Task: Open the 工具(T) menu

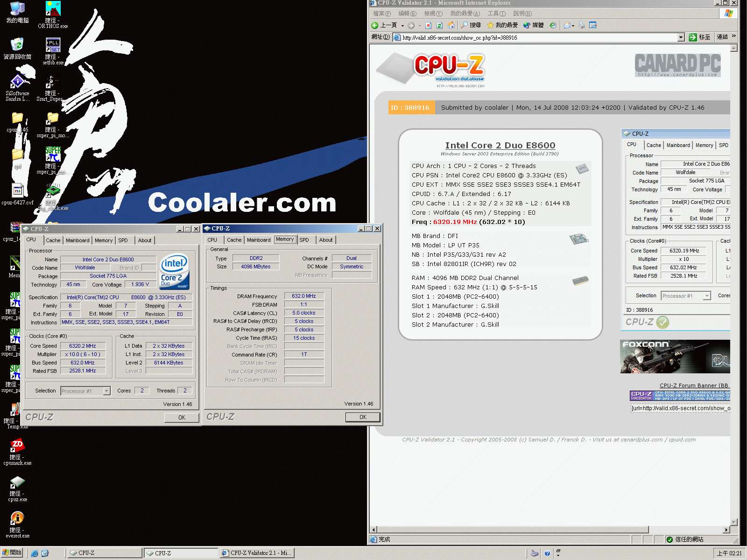Action: [x=497, y=14]
